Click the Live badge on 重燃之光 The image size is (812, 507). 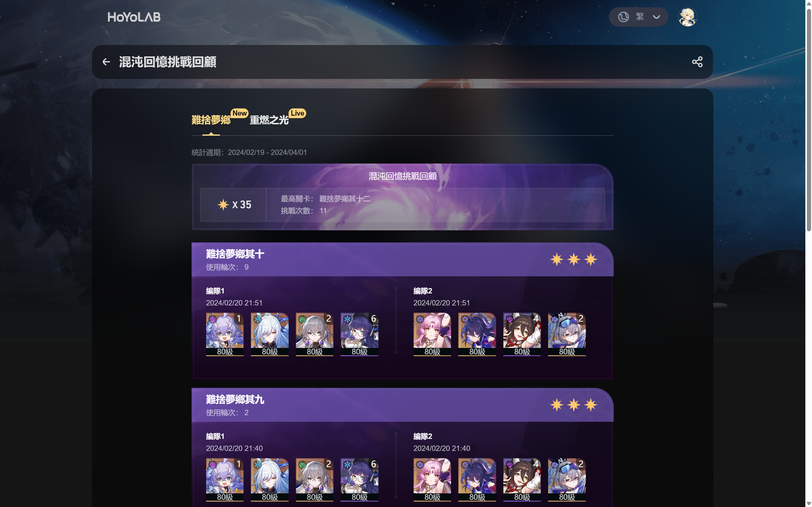tap(297, 113)
